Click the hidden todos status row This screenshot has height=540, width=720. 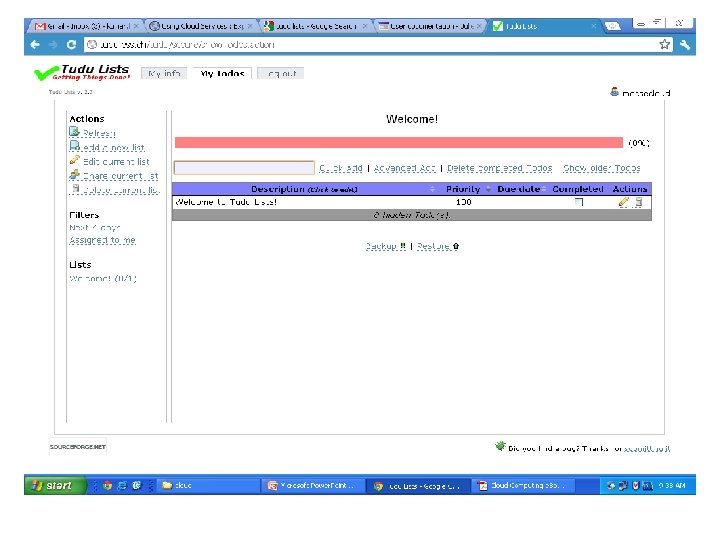pos(411,215)
